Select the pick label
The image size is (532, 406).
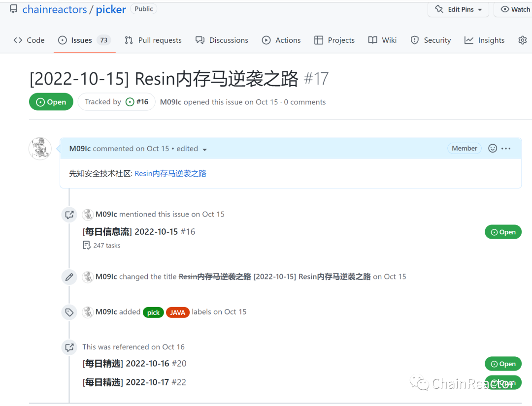[x=153, y=312]
